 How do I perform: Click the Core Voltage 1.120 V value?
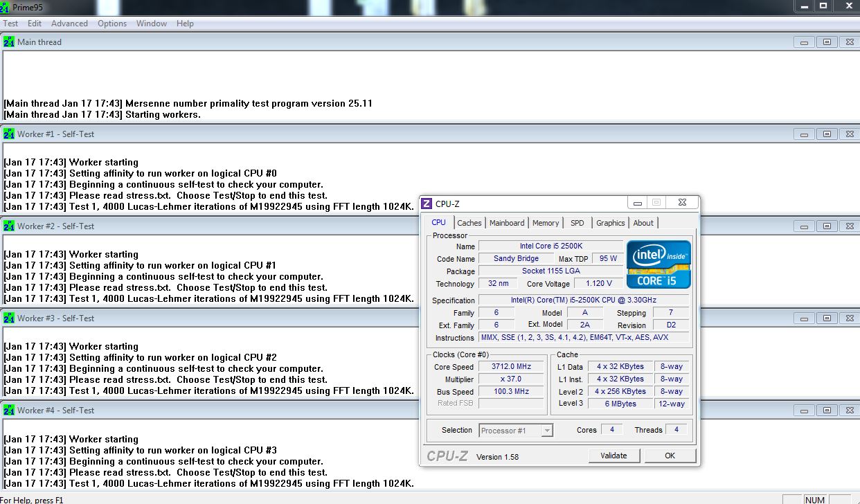599,284
